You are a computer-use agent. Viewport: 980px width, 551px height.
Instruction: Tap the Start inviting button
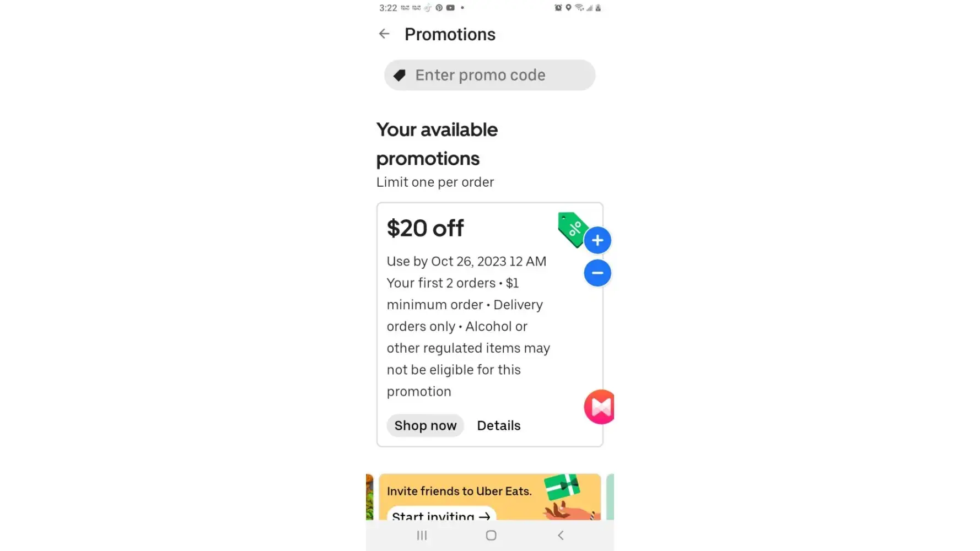[x=441, y=515]
